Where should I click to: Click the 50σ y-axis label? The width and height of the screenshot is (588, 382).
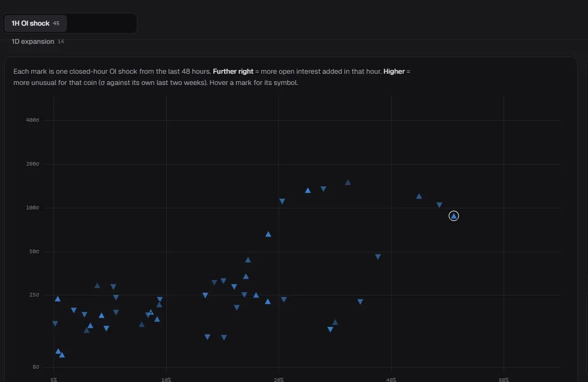[34, 252]
